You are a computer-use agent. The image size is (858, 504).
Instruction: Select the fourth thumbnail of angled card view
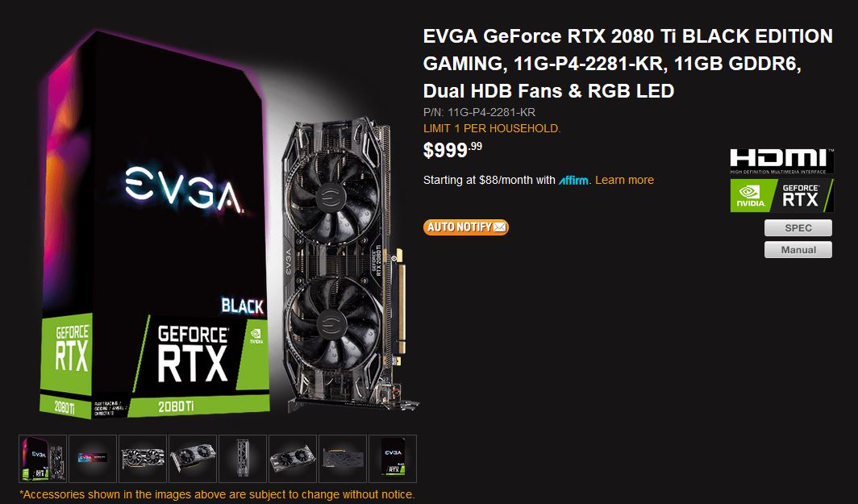pyautogui.click(x=193, y=459)
